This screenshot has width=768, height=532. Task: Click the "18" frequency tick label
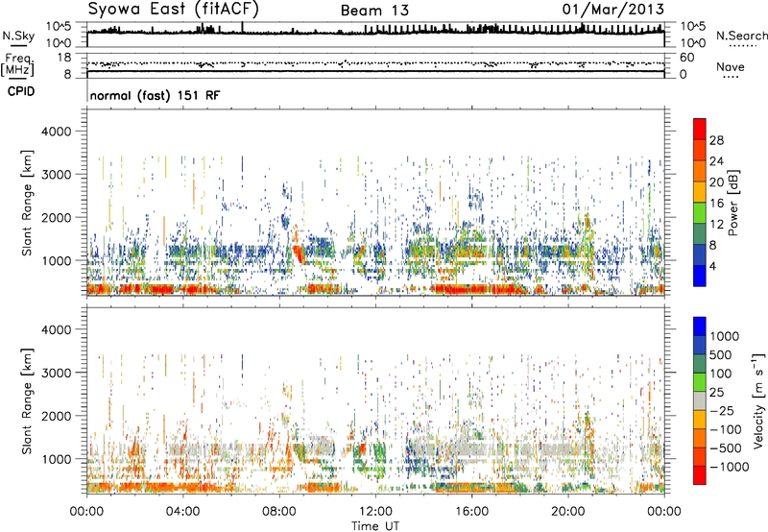64,57
